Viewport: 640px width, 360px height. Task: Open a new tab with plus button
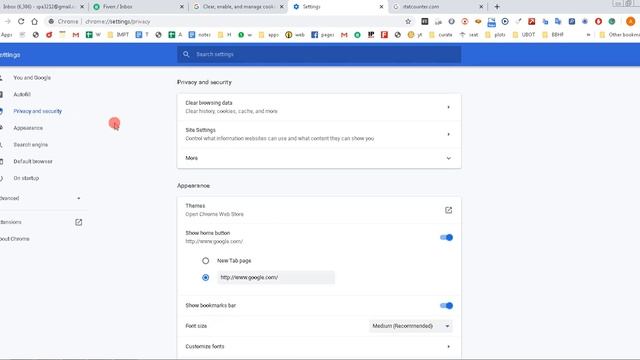tap(497, 7)
